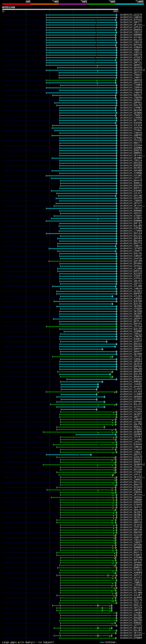Select the UniRef100_Q6R4S8 label
This screenshot has height=644, width=146.
click(131, 80)
